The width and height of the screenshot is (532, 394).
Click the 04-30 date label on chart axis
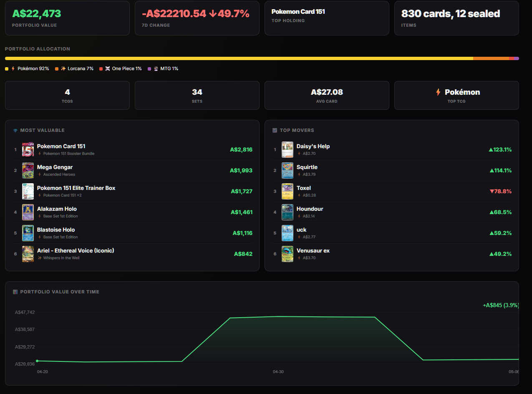[x=278, y=371]
